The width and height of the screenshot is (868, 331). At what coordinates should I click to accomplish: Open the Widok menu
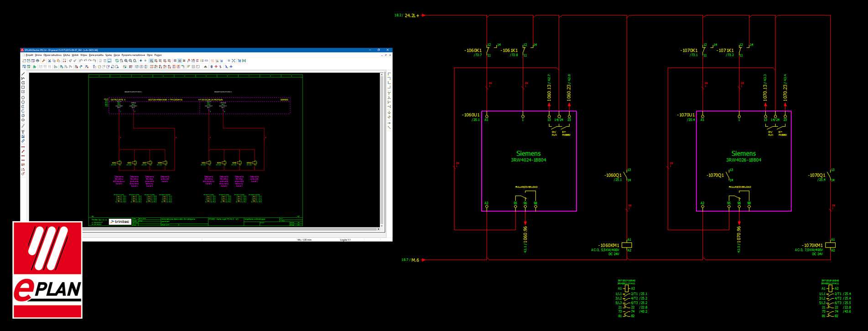coord(75,55)
